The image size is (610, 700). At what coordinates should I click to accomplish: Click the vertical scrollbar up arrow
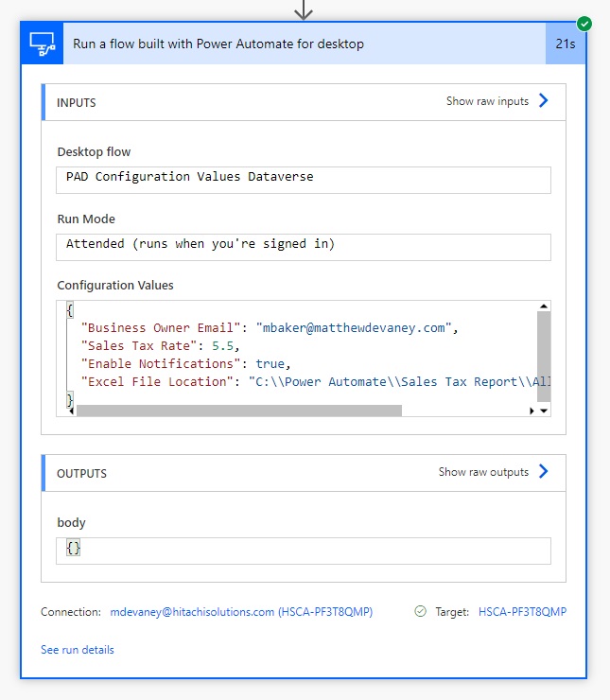[x=543, y=307]
